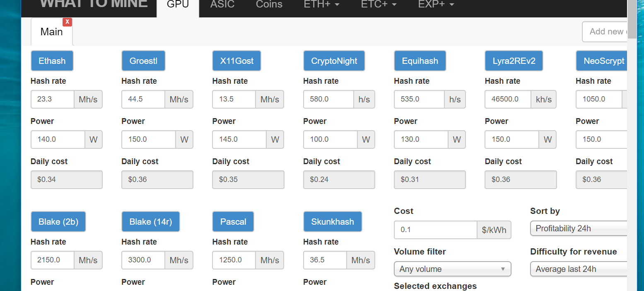Viewport: 644px width, 291px height.
Task: Click the Lyra2REv2 algorithm button
Action: coord(514,61)
